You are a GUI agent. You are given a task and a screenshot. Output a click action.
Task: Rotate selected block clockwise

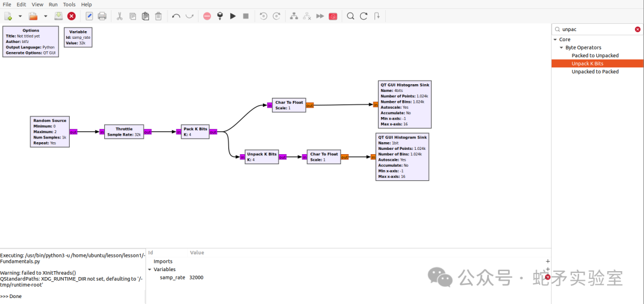277,16
